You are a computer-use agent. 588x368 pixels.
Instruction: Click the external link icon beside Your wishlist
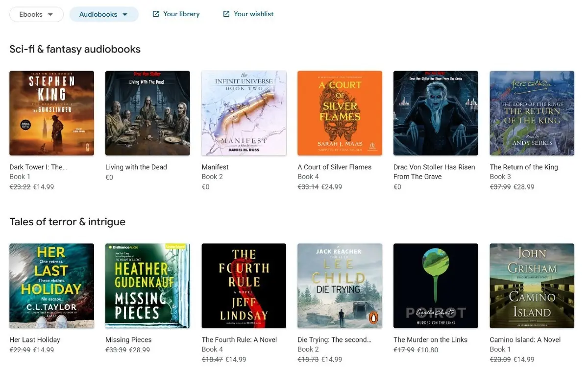pos(226,14)
